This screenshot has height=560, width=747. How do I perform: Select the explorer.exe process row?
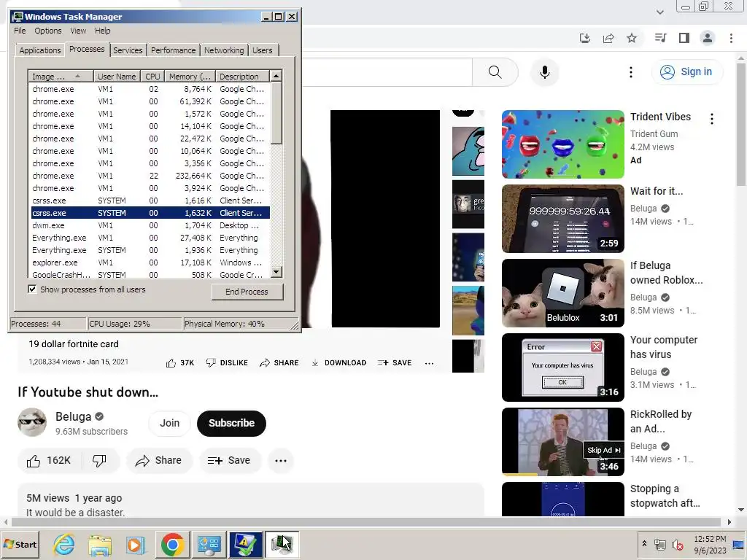[150, 262]
